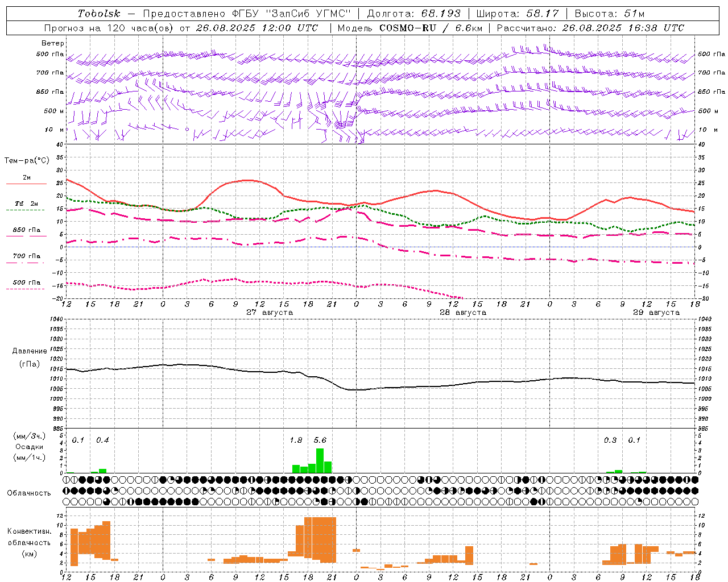
Task: Click the 0.1 value beside 0.4
Action: [x=78, y=440]
